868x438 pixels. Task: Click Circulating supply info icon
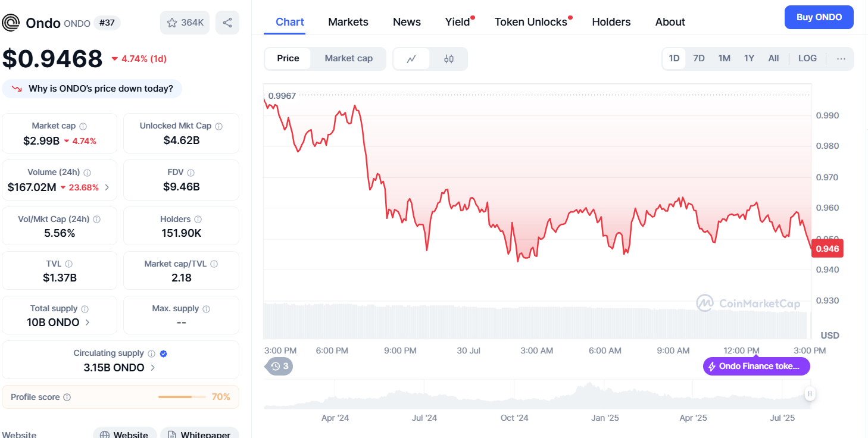[x=152, y=353]
